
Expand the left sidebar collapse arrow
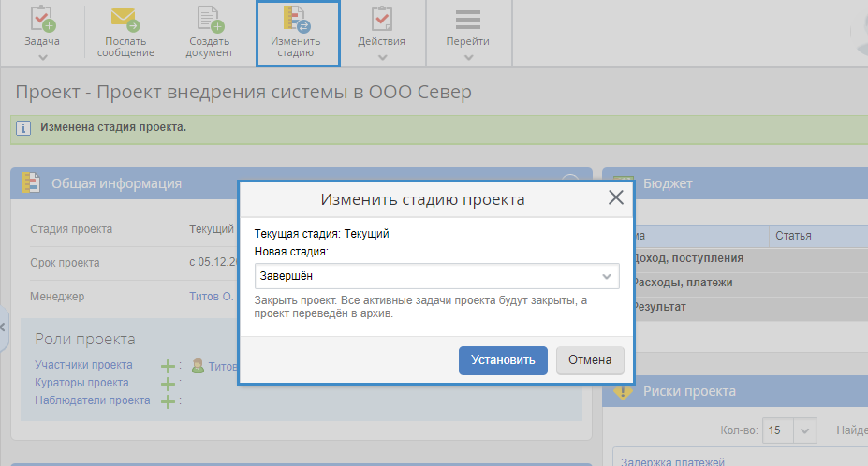[x=4, y=327]
